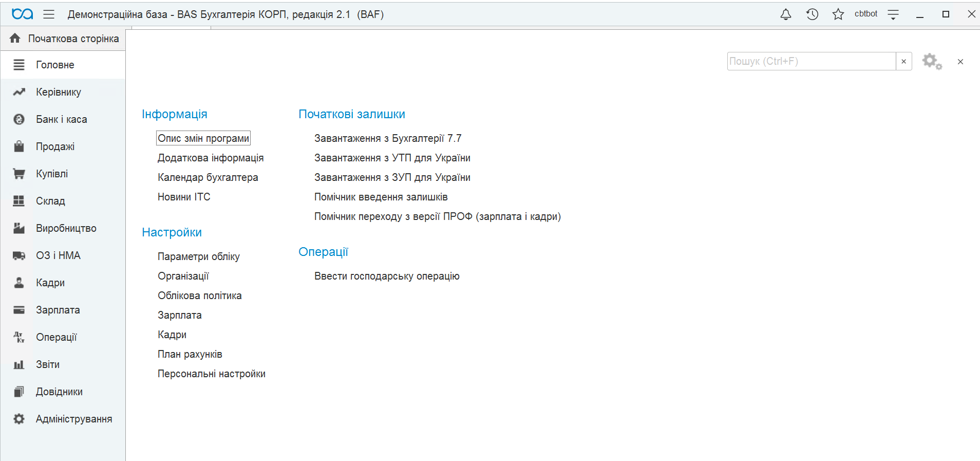Image resolution: width=980 pixels, height=461 pixels.
Task: Click the Зарплата card icon
Action: (x=19, y=310)
